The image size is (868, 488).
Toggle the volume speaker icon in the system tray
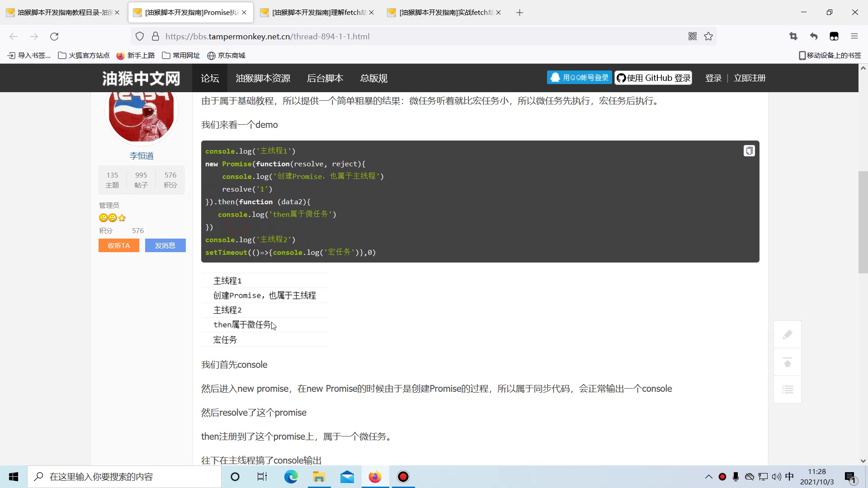pos(776,477)
